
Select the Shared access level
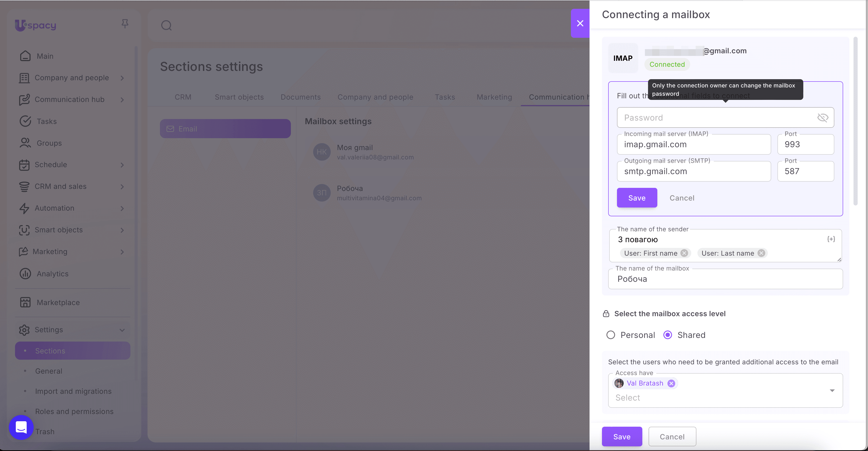[x=667, y=335]
